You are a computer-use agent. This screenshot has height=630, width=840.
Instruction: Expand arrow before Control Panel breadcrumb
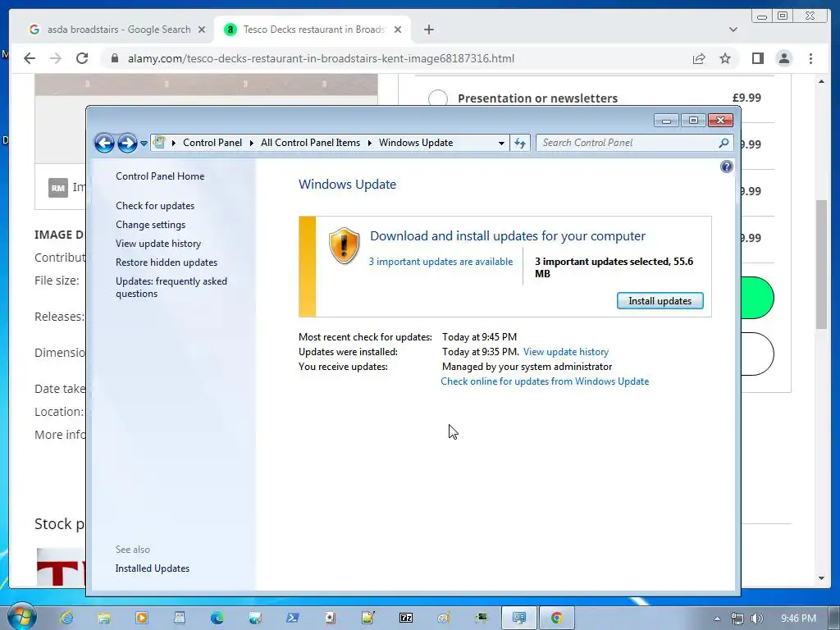tap(174, 143)
